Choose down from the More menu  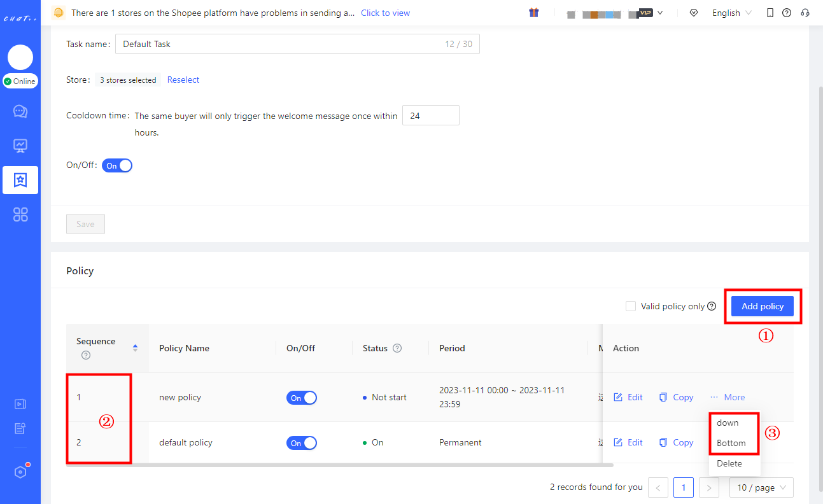728,423
